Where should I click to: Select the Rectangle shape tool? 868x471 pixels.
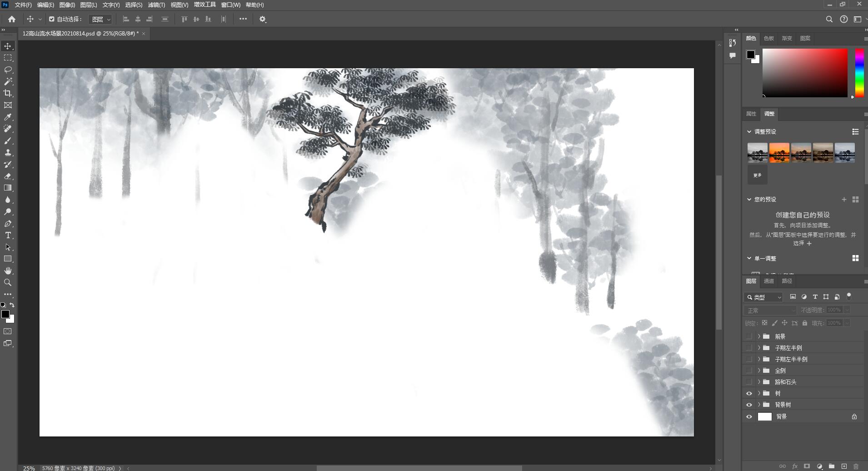8,259
